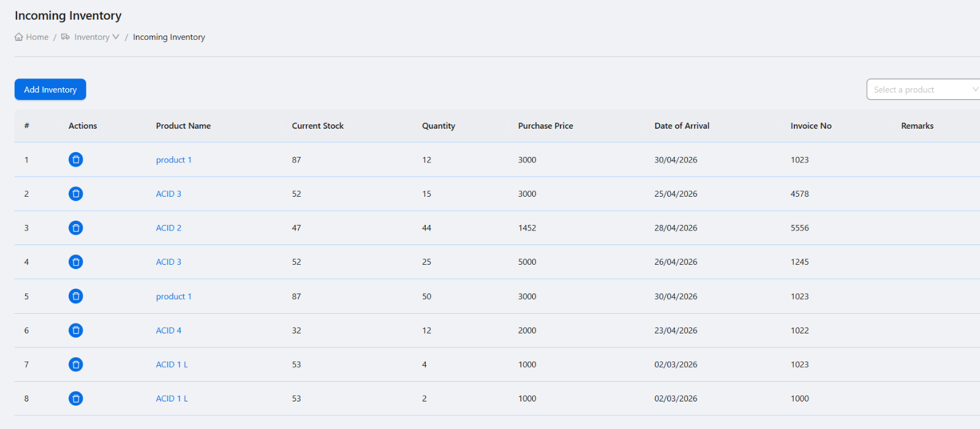This screenshot has height=429, width=980.
Task: Click the Add Inventory button
Action: (50, 89)
